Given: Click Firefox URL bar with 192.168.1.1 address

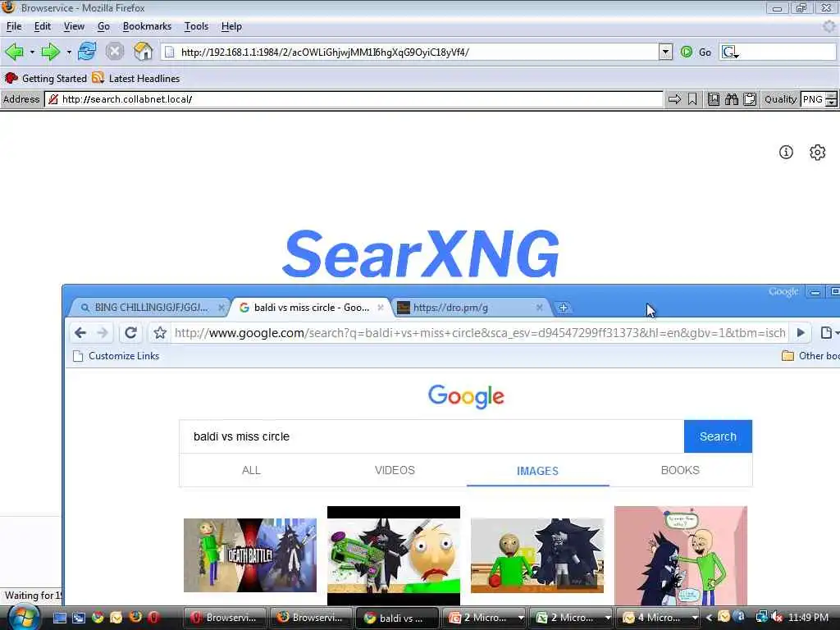Looking at the screenshot, I should (x=410, y=52).
